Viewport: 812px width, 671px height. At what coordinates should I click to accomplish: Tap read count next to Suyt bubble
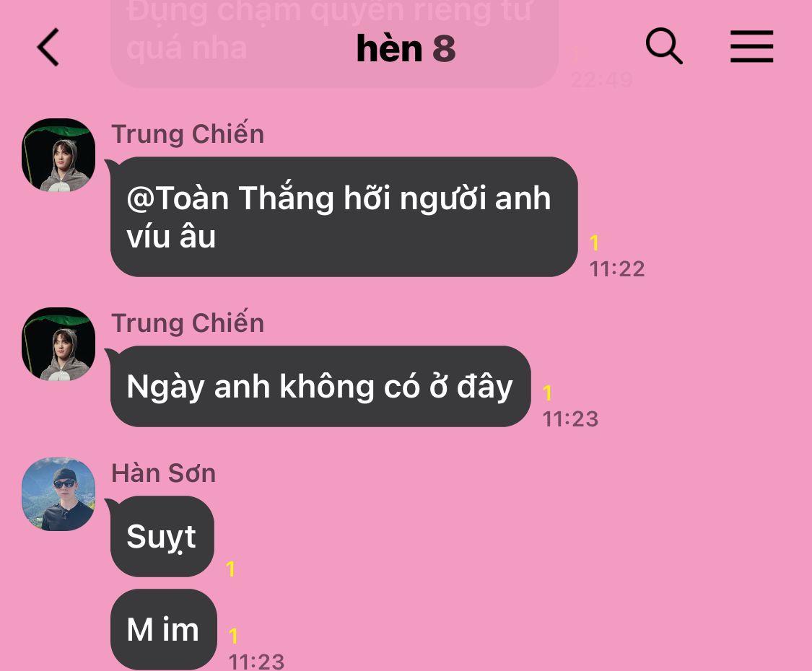(x=231, y=569)
